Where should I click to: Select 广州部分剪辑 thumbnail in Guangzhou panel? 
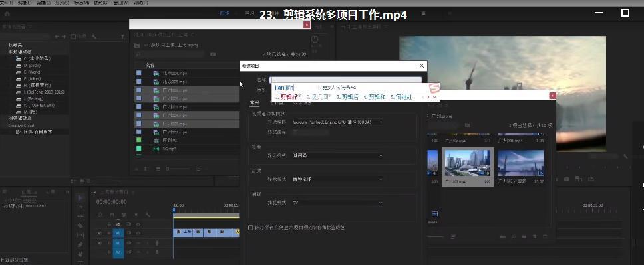[x=521, y=167]
